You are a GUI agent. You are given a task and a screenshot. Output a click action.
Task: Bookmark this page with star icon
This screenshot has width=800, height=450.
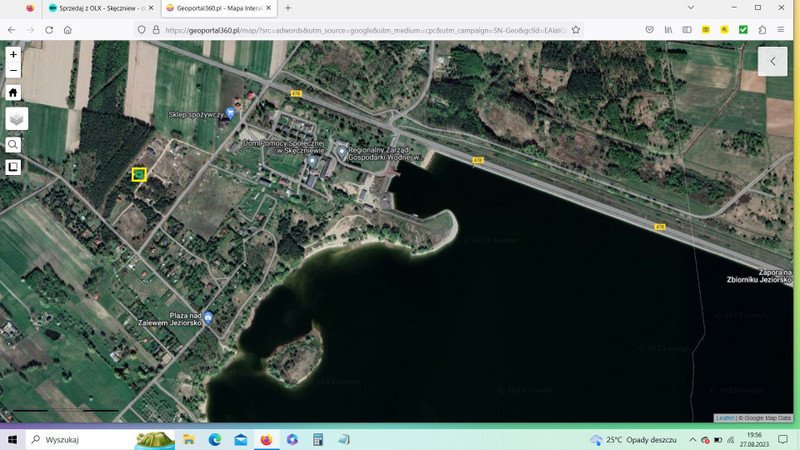click(576, 30)
